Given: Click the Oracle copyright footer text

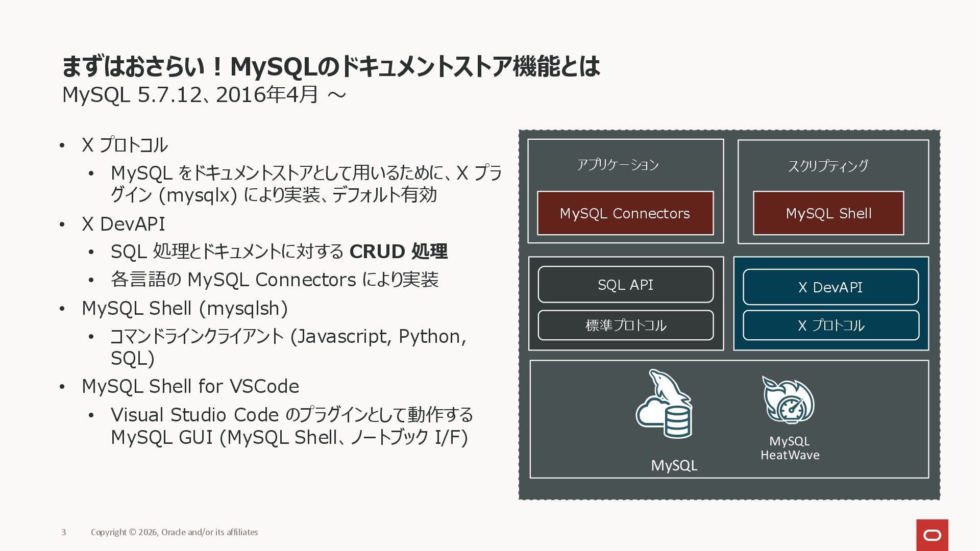Looking at the screenshot, I should tap(174, 532).
